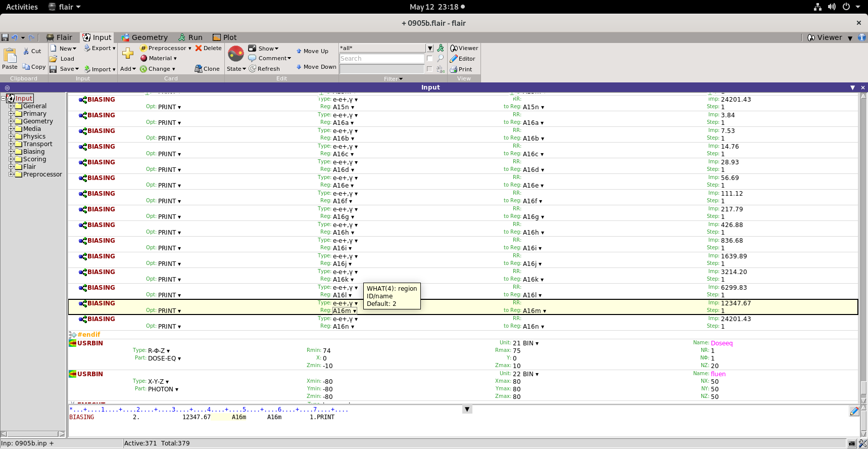This screenshot has height=449, width=868.
Task: Open the Change dropdown
Action: (x=158, y=69)
